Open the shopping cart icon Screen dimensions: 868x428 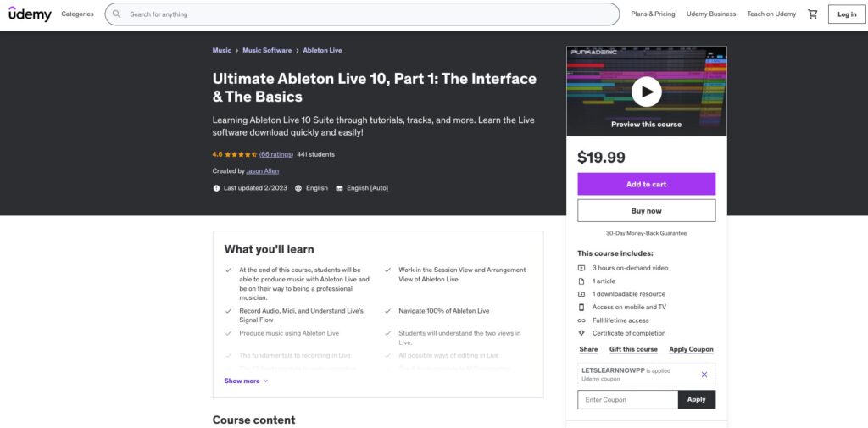[813, 14]
